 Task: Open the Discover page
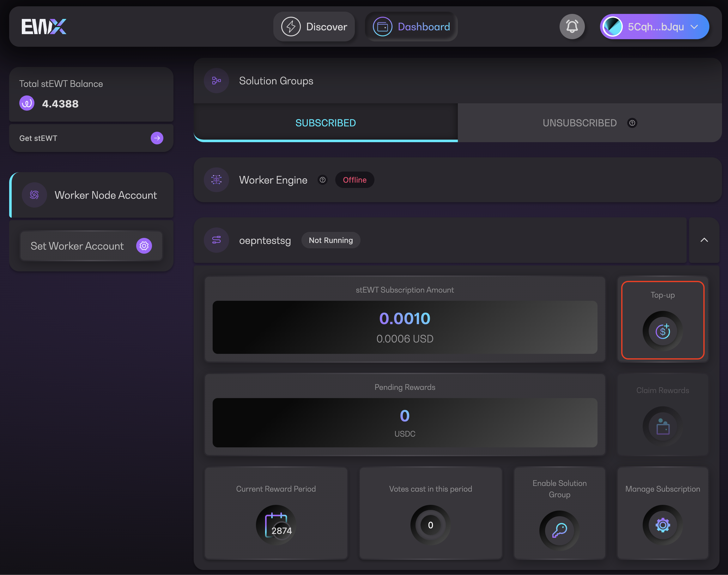[314, 27]
